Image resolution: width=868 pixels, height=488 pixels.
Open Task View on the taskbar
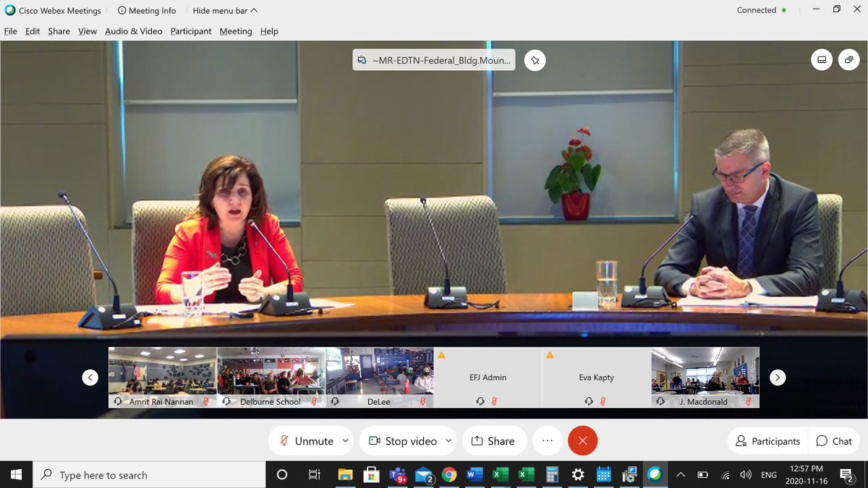pos(315,475)
